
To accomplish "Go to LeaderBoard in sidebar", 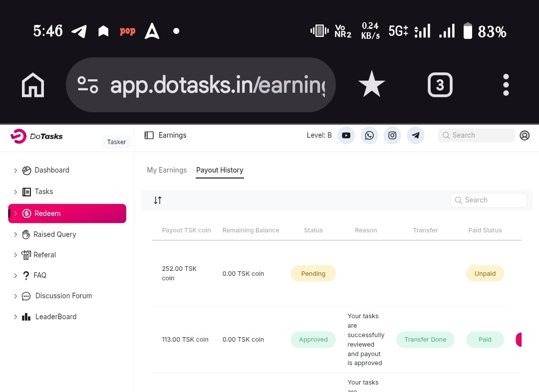I will point(55,317).
